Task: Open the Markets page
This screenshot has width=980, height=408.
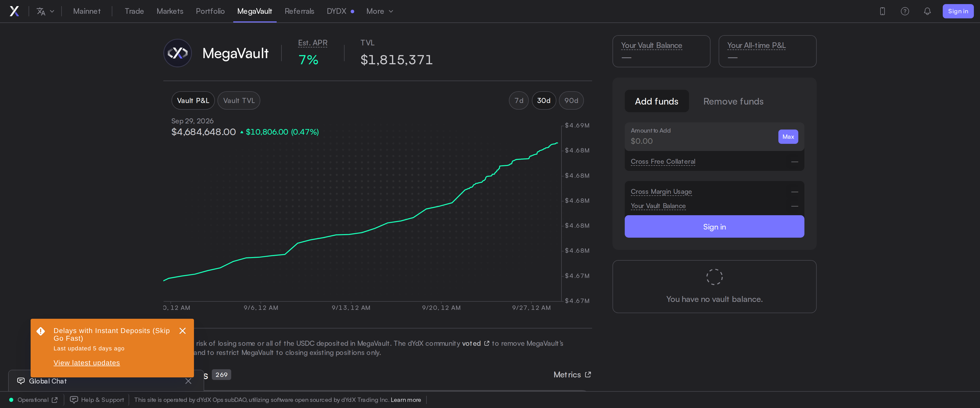Action: (x=170, y=11)
